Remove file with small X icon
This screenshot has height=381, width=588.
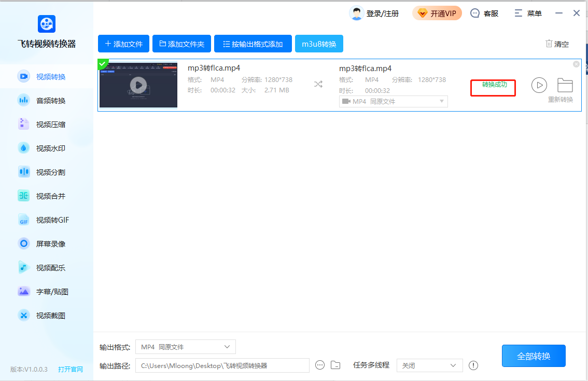tap(576, 64)
